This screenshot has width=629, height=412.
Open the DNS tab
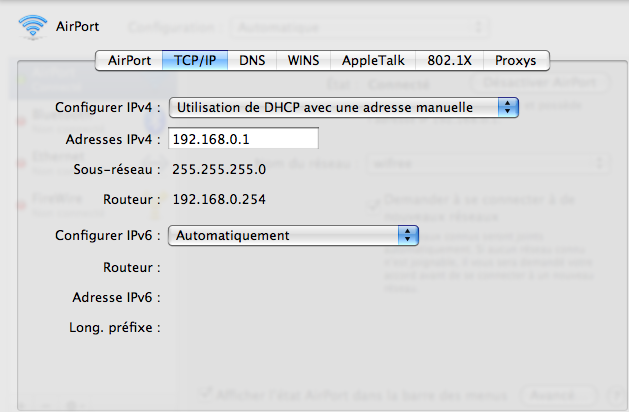click(x=252, y=61)
